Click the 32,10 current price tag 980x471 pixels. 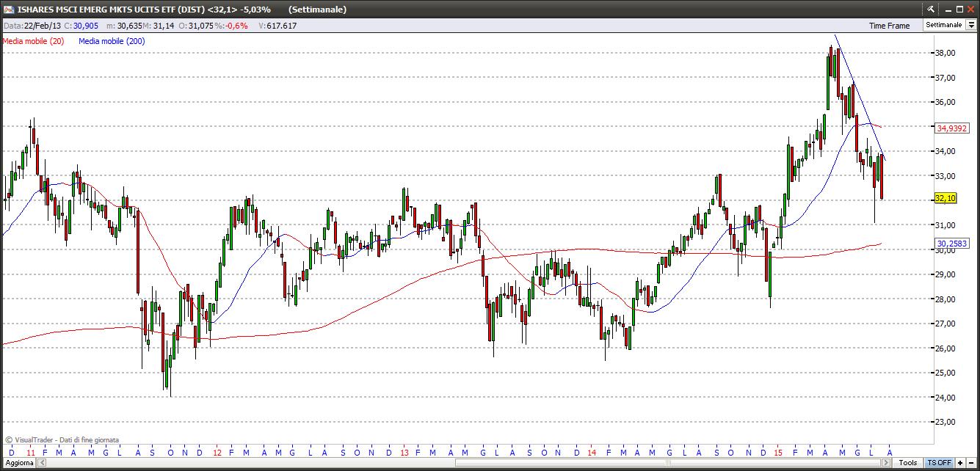click(945, 198)
